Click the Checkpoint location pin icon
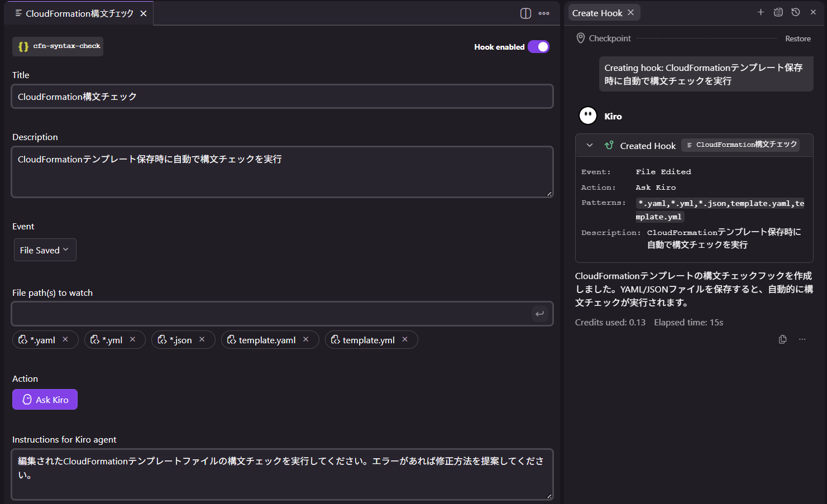The image size is (827, 504). tap(580, 38)
